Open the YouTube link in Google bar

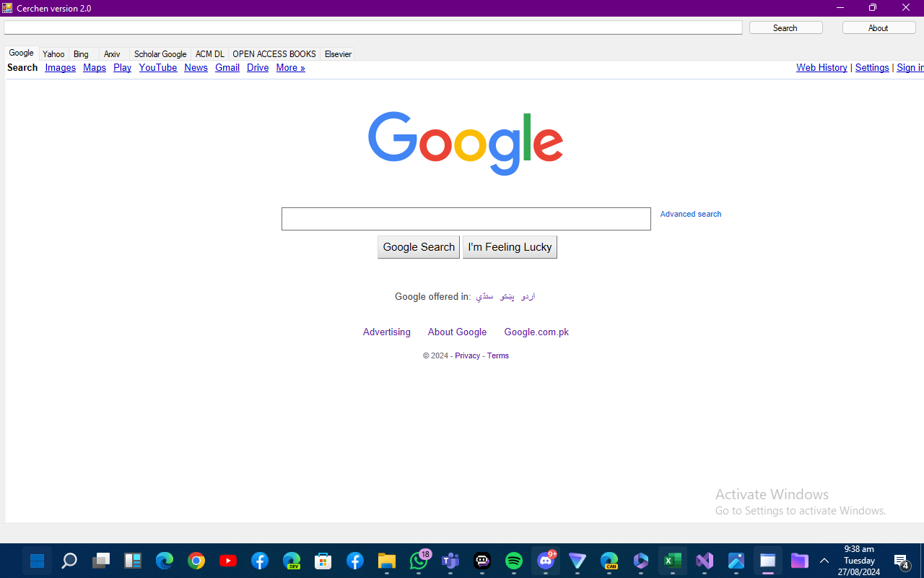pos(158,67)
